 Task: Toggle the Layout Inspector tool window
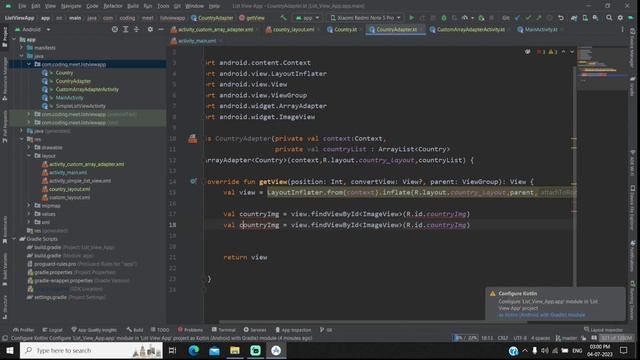[604, 330]
